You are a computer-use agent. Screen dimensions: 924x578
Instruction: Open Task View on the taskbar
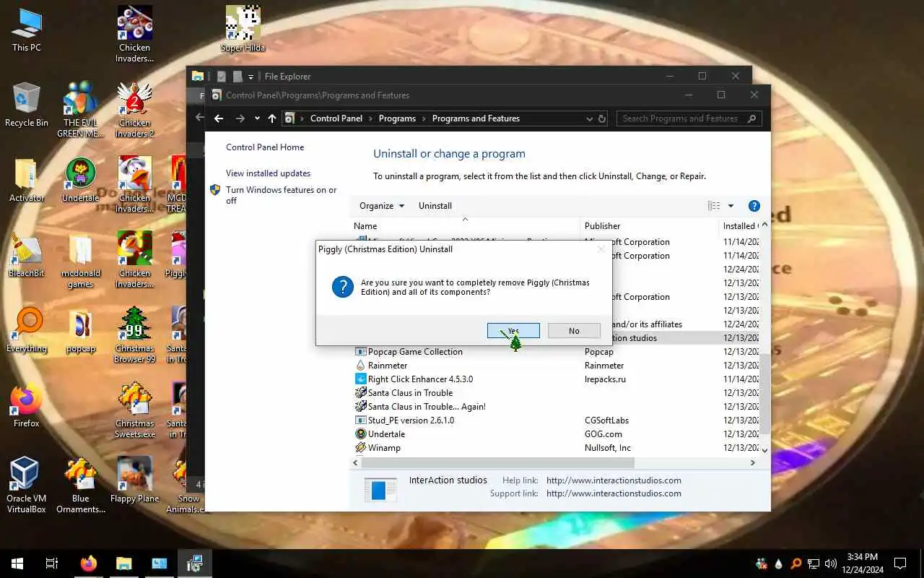[52, 564]
